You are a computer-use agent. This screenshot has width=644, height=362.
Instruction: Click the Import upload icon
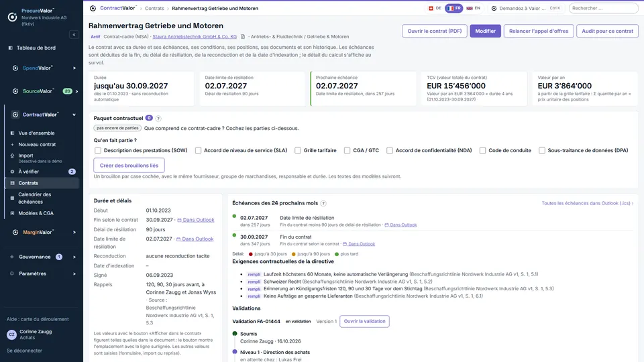point(12,156)
